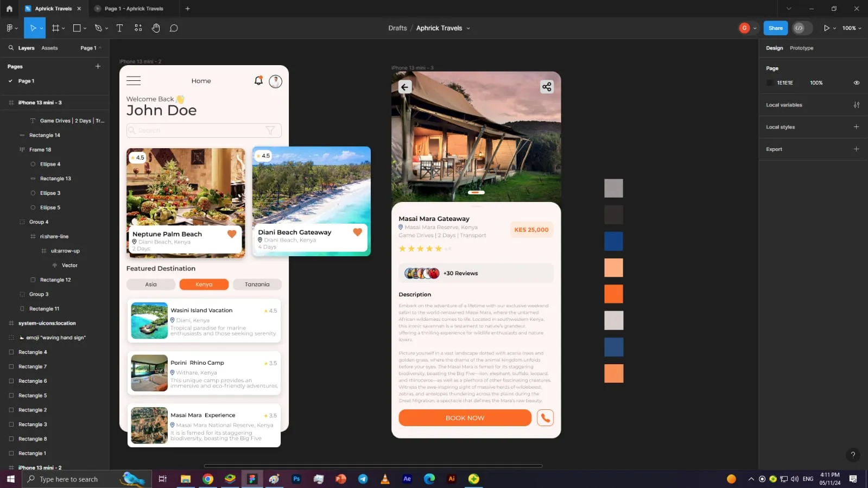Click the bright orange color swatch on canvas
868x488 pixels.
click(613, 294)
